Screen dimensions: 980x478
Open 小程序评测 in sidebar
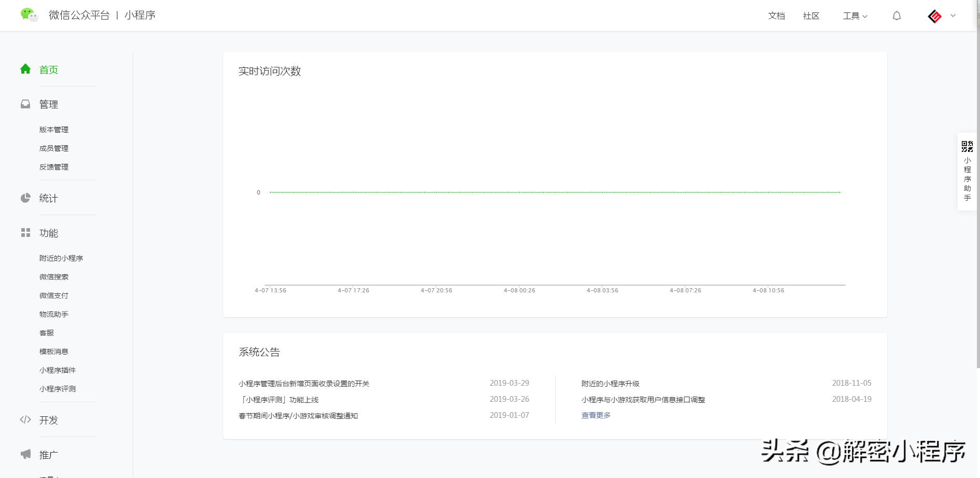click(x=58, y=389)
